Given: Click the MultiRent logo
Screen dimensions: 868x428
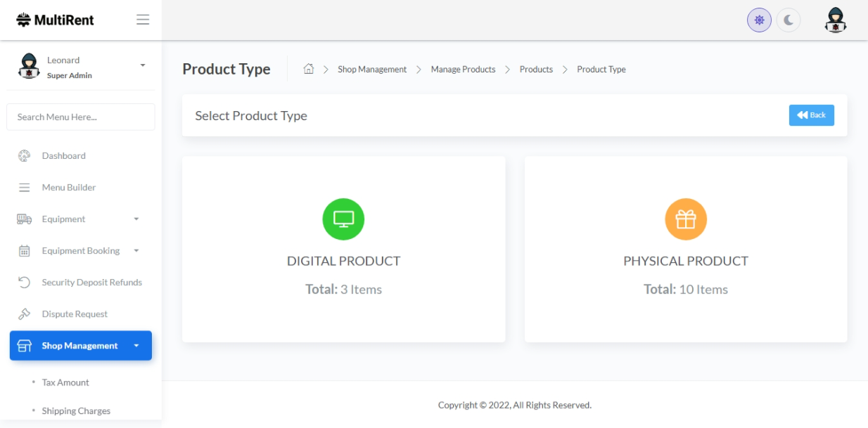Looking at the screenshot, I should 56,20.
